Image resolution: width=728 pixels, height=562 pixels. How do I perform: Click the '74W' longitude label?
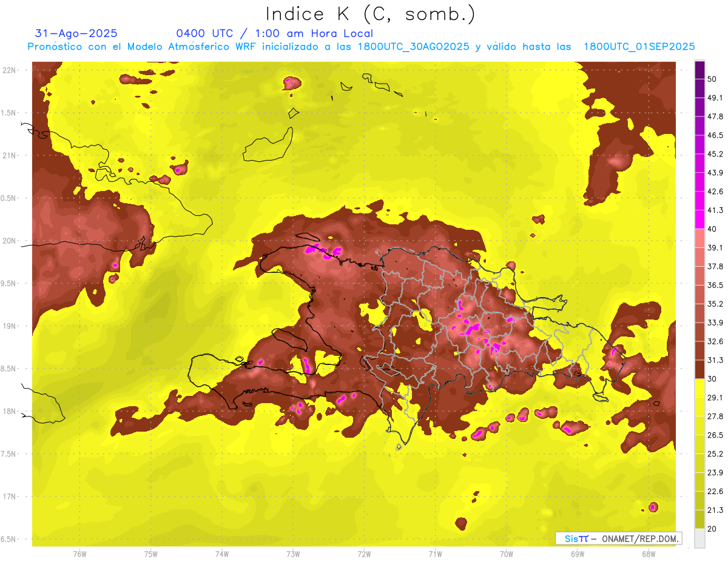(x=222, y=554)
